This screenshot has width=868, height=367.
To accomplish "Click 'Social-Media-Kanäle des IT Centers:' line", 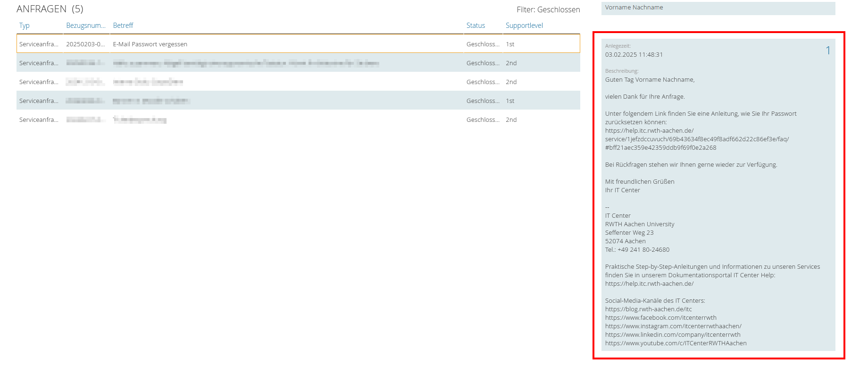I will coord(655,301).
